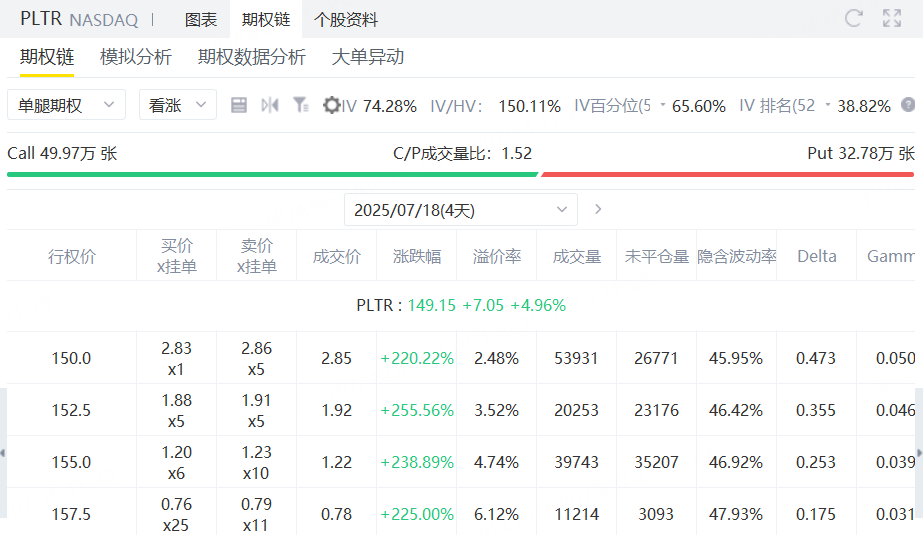Sort by 隐含波动率 column header
The width and height of the screenshot is (923, 535).
tap(736, 256)
